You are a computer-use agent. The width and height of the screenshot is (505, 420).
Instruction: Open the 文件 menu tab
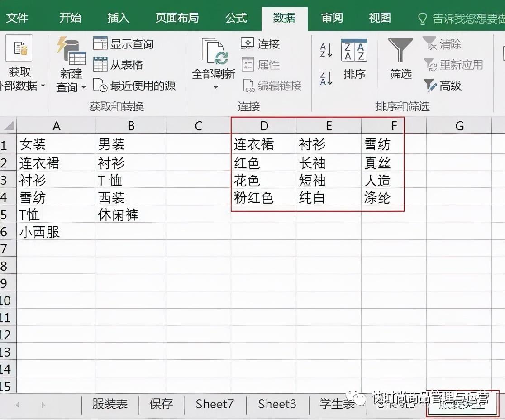point(17,18)
